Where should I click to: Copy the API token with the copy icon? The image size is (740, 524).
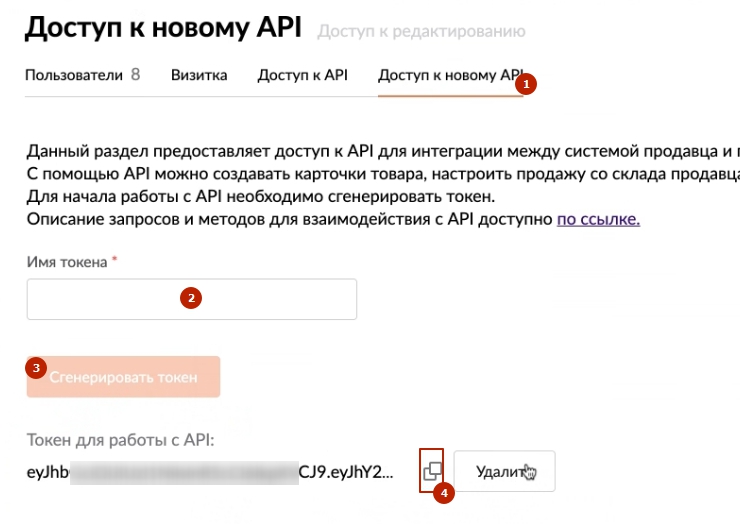tap(432, 469)
